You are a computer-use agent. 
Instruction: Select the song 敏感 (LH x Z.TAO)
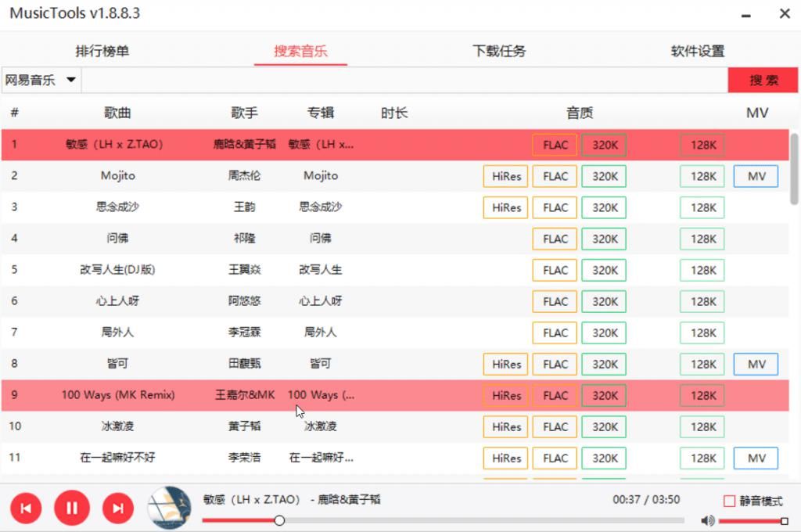pos(117,145)
